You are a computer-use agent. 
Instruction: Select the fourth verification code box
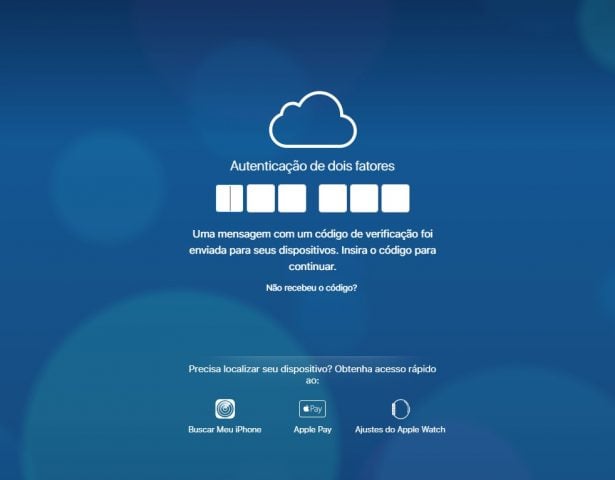point(333,198)
